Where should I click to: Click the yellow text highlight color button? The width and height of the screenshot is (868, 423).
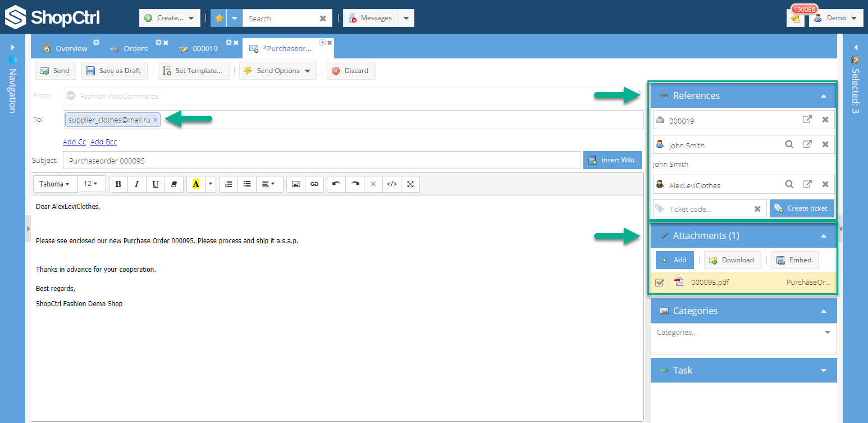click(x=196, y=184)
